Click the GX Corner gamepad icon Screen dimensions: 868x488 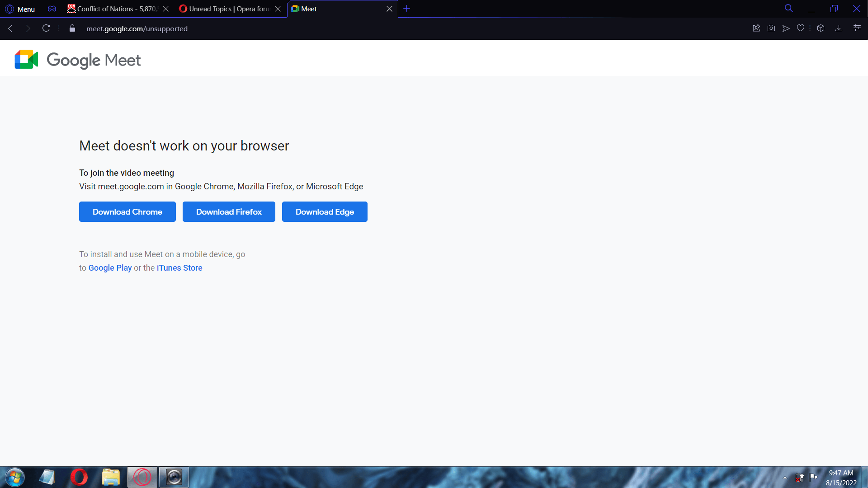(52, 9)
